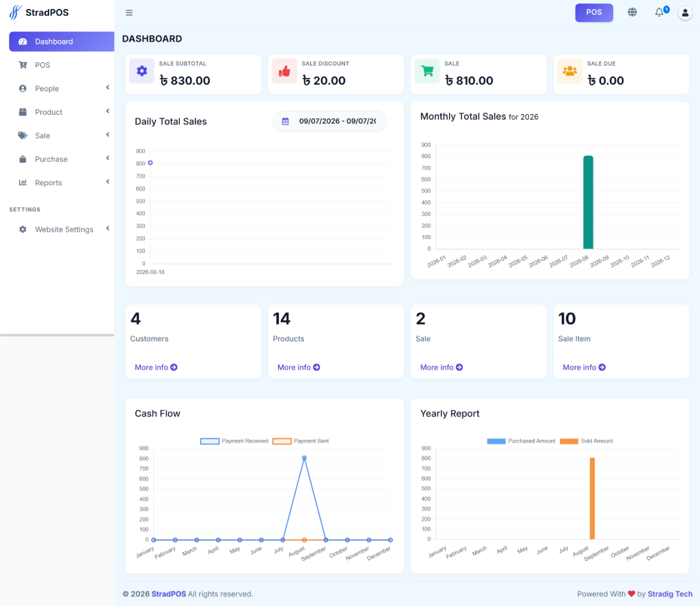Toggle Purchased Amount legend in Yearly Report
700x606 pixels.
pos(521,441)
